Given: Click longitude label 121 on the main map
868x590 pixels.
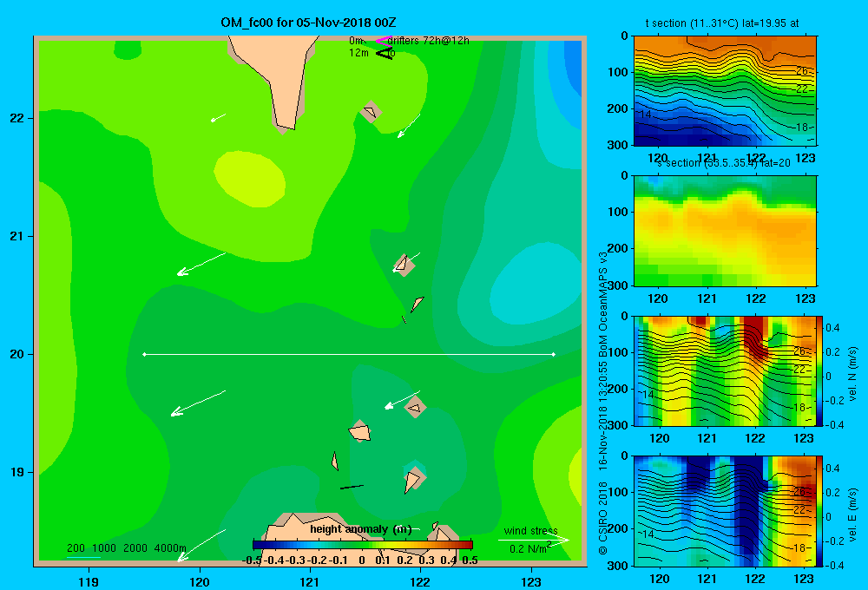Looking at the screenshot, I should (310, 581).
